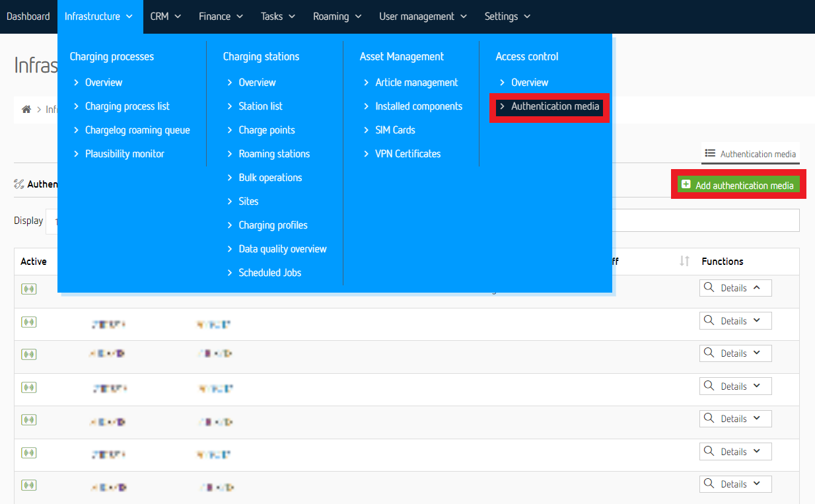Open Charging profiles
The height and width of the screenshot is (504, 815).
tap(273, 225)
